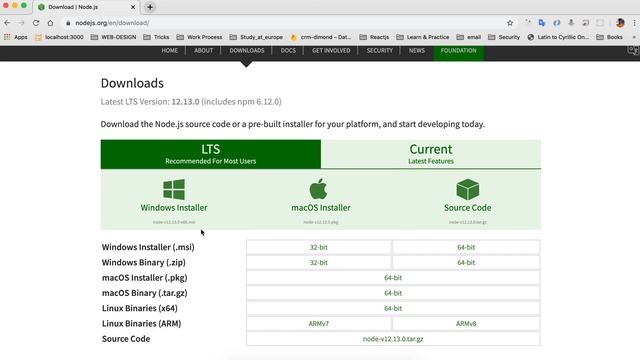Click the macOS Installer link
The height and width of the screenshot is (360, 640).
click(x=321, y=207)
